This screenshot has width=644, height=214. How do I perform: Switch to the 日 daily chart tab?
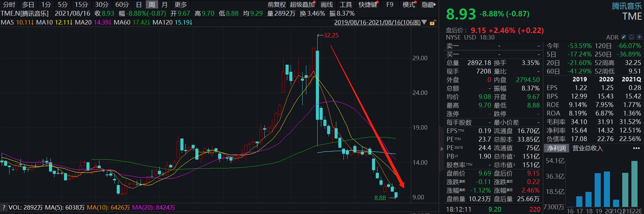[139, 5]
